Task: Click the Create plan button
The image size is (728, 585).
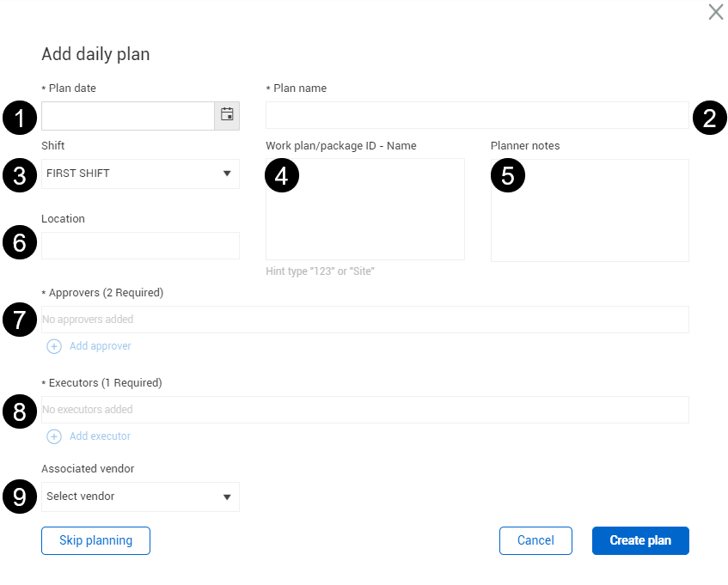Action: pos(640,540)
